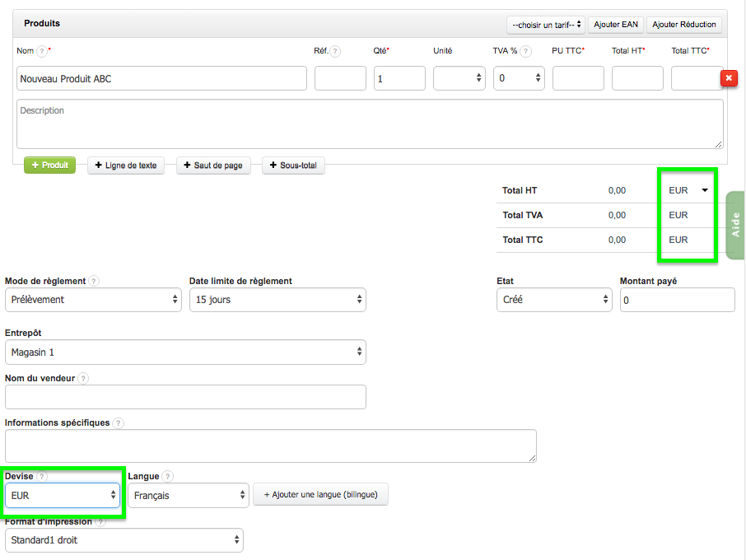
Task: Open the Etat dropdown showing Créé
Action: click(x=553, y=299)
